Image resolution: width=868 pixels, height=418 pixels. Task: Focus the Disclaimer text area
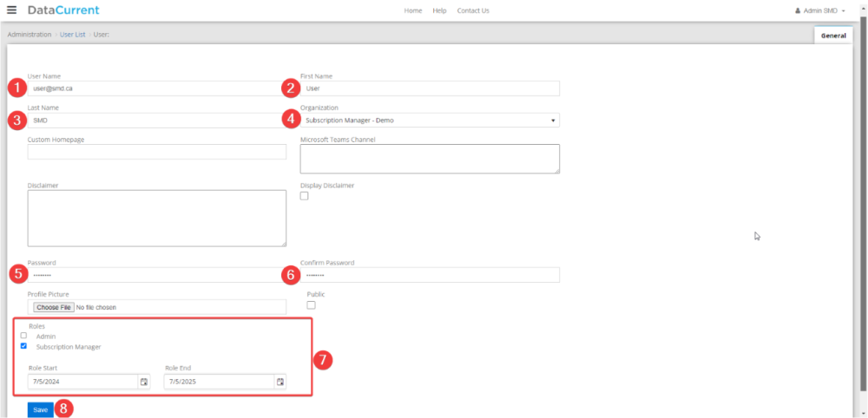click(157, 219)
